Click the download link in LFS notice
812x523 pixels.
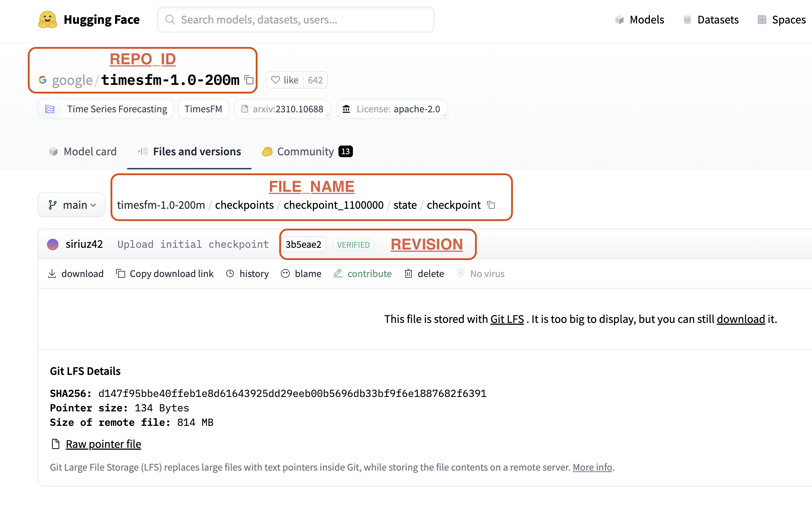coord(741,319)
